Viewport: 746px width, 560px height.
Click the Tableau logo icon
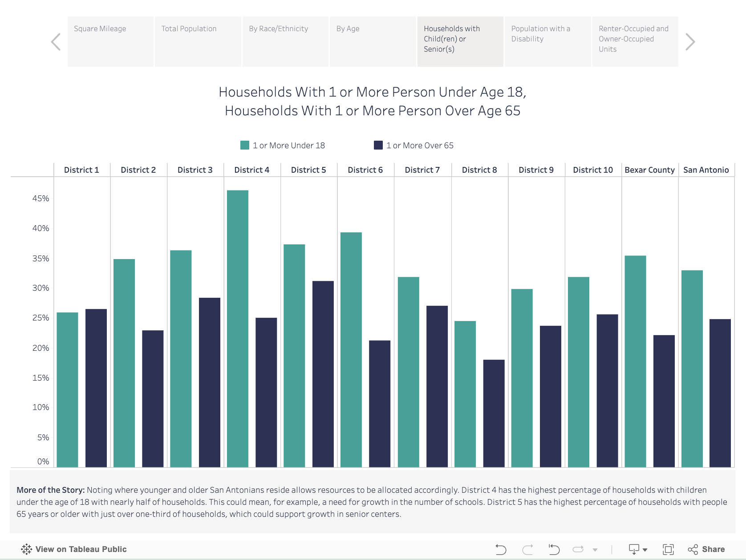[x=26, y=549]
